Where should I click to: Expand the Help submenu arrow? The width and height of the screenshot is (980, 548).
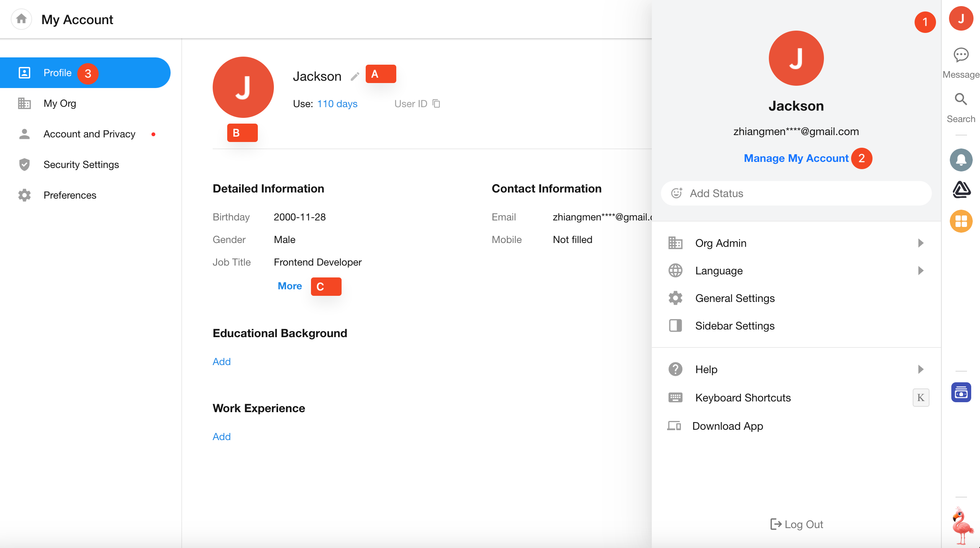pyautogui.click(x=921, y=369)
